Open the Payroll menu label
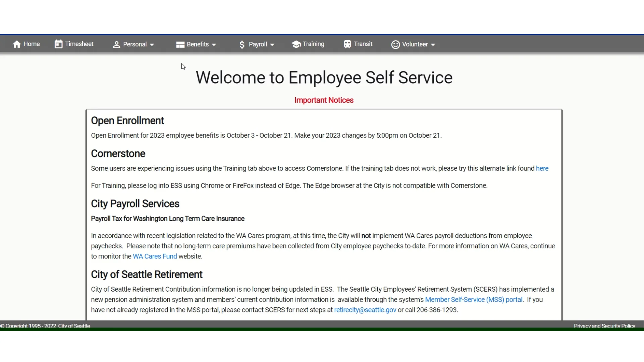644x362 pixels. click(258, 44)
